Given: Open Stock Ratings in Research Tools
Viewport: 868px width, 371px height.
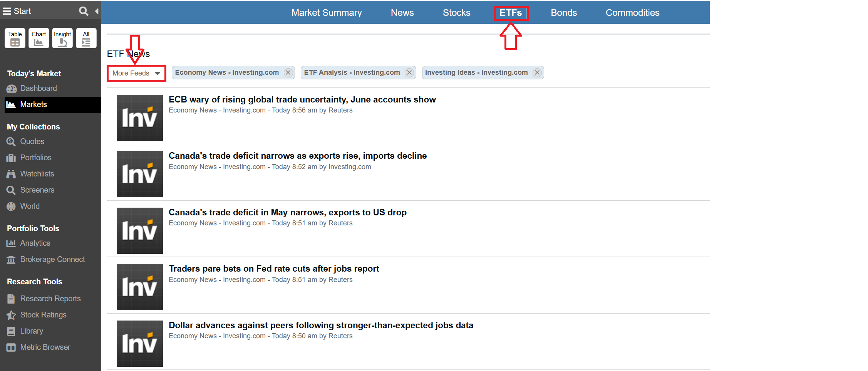Looking at the screenshot, I should click(x=43, y=315).
